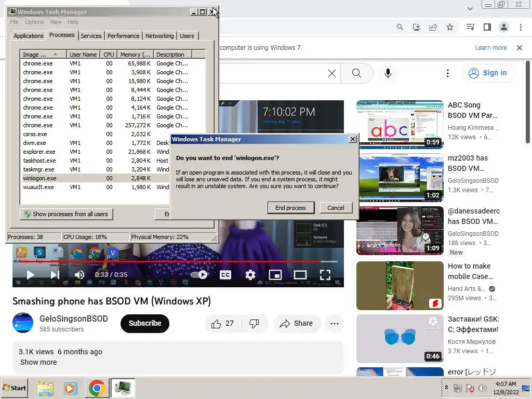Viewport: 532px width, 399px height.
Task: Click the YouTube search magnifier button
Action: (356, 73)
